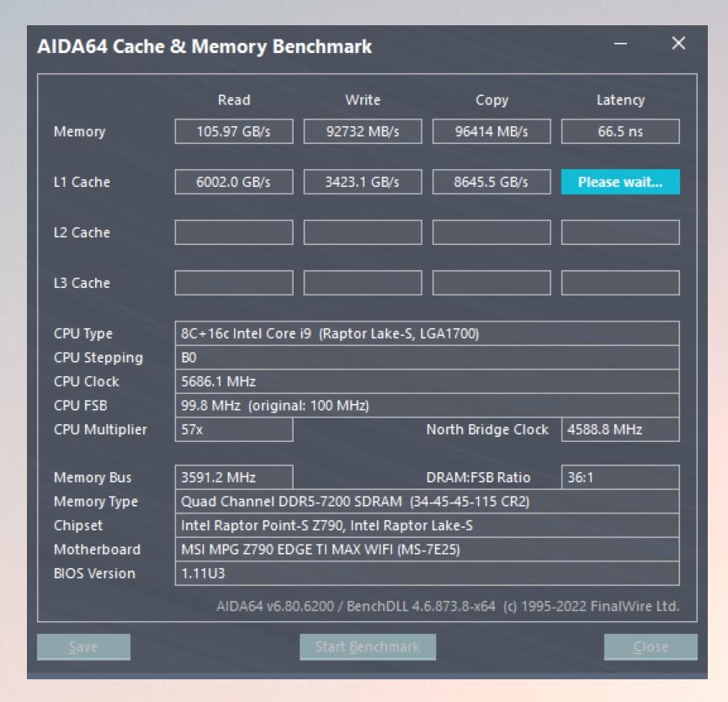The height and width of the screenshot is (702, 728).
Task: Click the L1 Cache row label
Action: tap(82, 182)
